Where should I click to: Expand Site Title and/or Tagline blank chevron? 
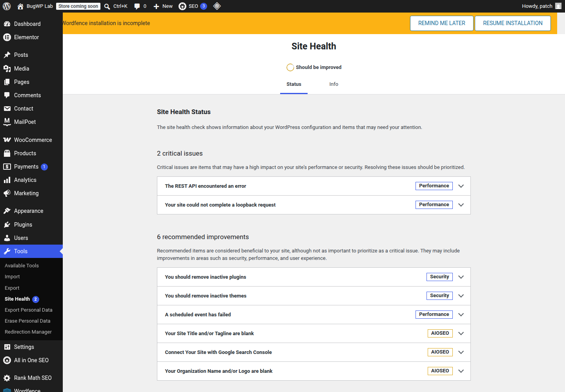point(461,334)
